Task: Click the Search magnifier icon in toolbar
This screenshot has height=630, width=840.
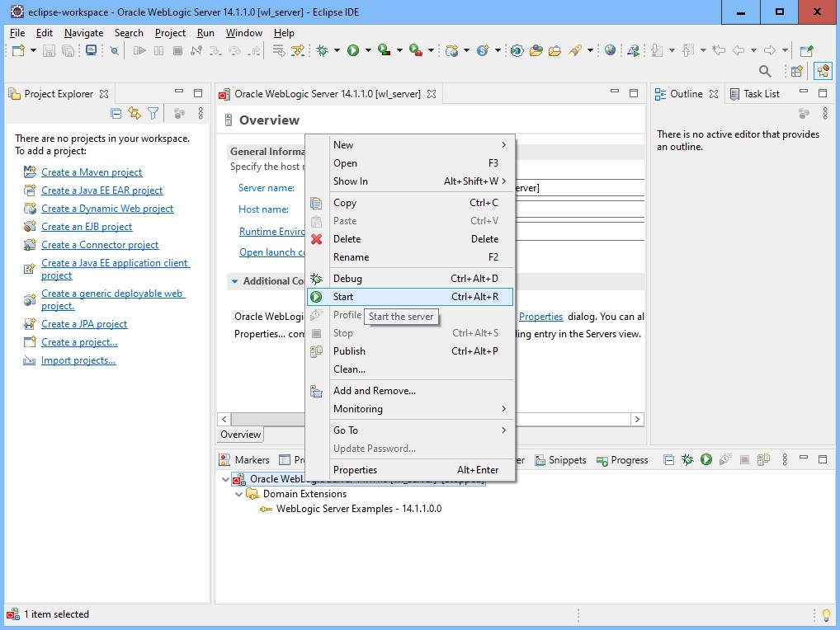Action: click(765, 71)
